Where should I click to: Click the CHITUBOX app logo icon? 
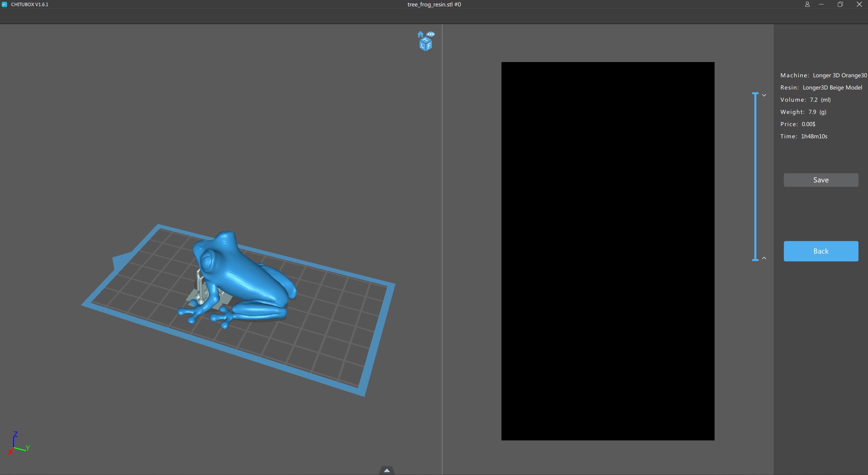tap(4, 4)
